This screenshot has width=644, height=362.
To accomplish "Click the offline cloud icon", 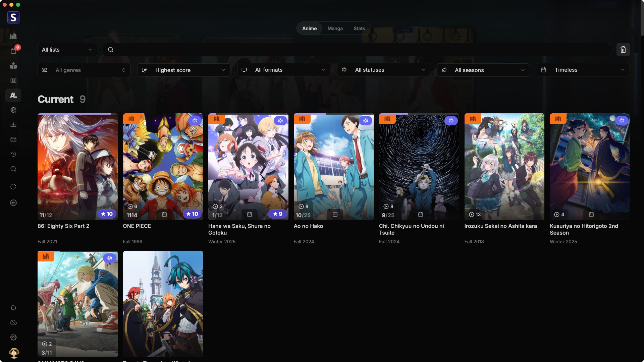I will point(13,322).
